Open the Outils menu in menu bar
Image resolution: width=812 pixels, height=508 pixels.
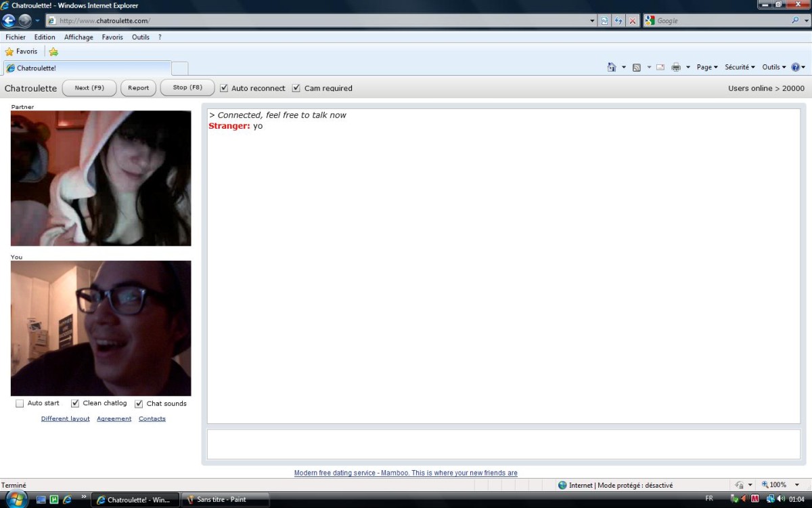[141, 37]
